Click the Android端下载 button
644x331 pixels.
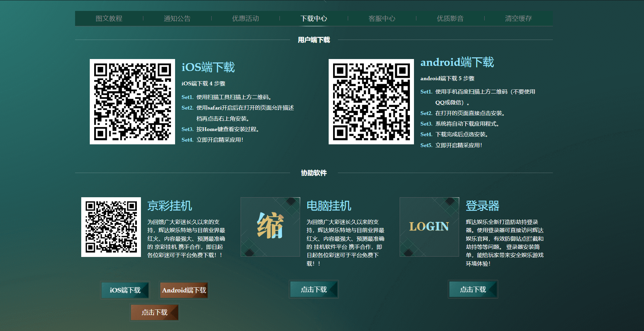pyautogui.click(x=184, y=290)
